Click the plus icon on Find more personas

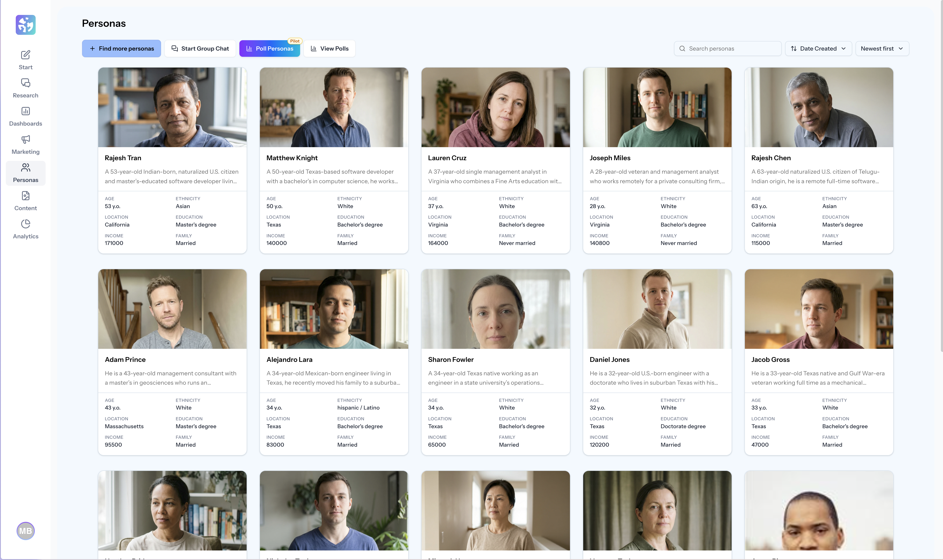click(92, 49)
